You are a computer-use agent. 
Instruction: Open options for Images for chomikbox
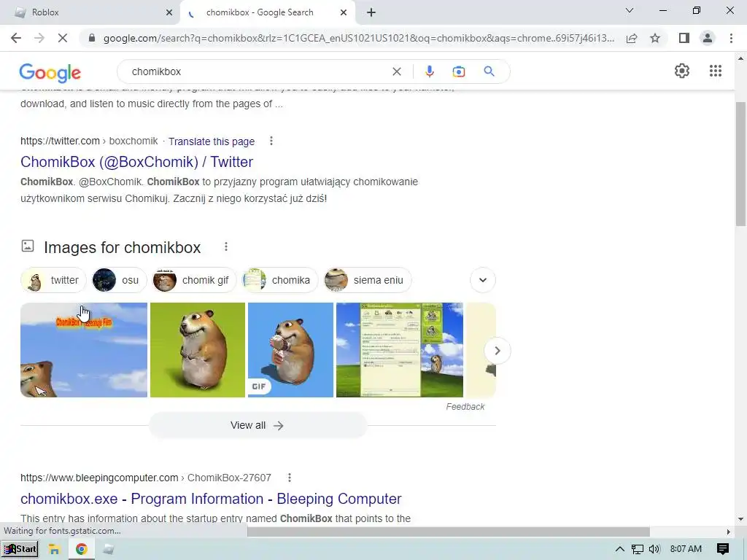226,246
